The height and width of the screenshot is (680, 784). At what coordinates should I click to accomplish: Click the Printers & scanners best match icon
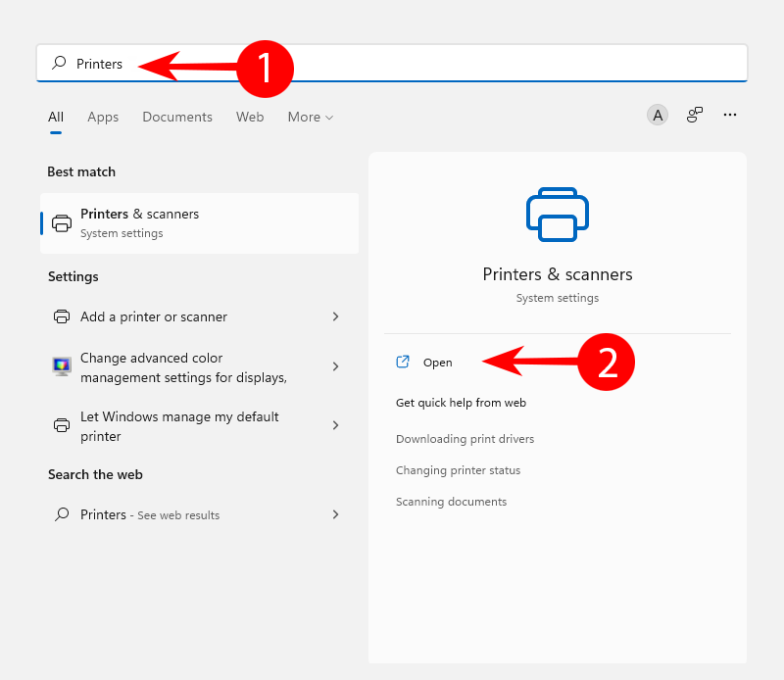click(x=62, y=223)
